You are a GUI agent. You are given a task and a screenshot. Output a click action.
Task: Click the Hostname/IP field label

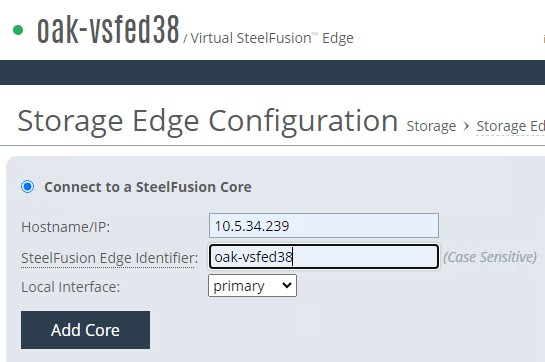pos(66,227)
